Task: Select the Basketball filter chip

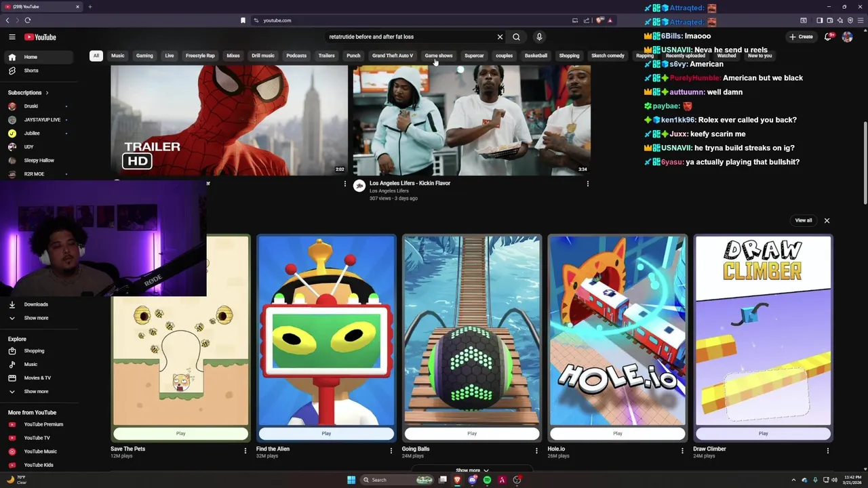Action: pos(536,56)
